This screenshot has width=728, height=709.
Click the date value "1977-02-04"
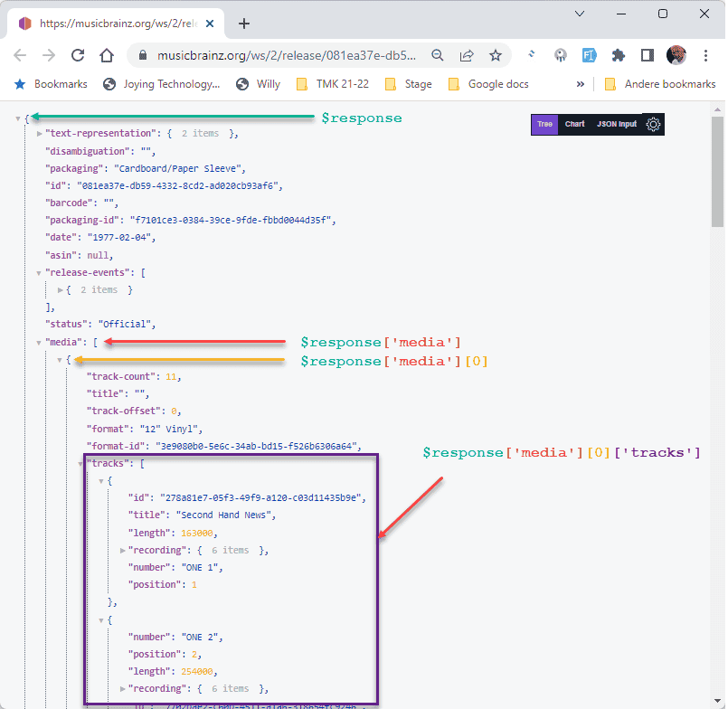click(119, 237)
